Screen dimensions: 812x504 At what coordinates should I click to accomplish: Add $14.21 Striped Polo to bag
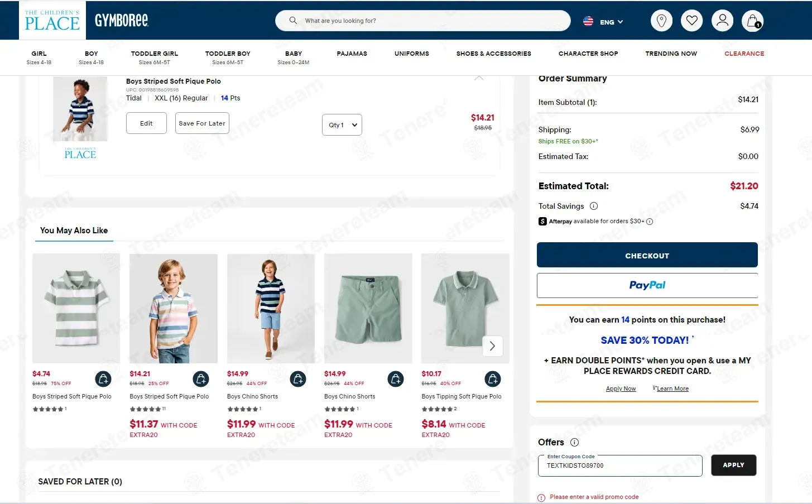click(x=201, y=379)
